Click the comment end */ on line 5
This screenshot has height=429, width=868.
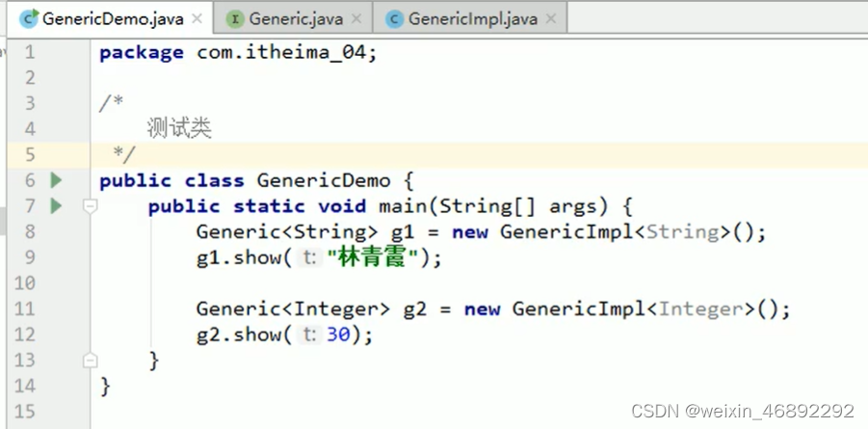click(124, 155)
